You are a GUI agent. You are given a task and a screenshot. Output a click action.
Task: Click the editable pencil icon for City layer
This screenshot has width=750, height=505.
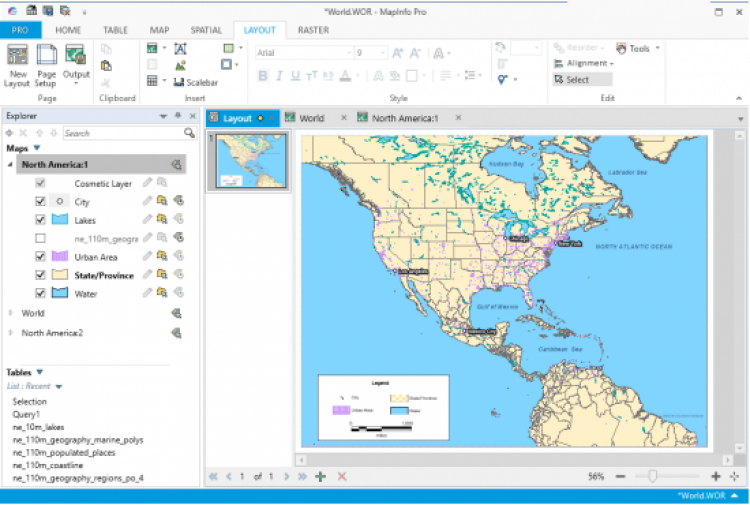[147, 202]
